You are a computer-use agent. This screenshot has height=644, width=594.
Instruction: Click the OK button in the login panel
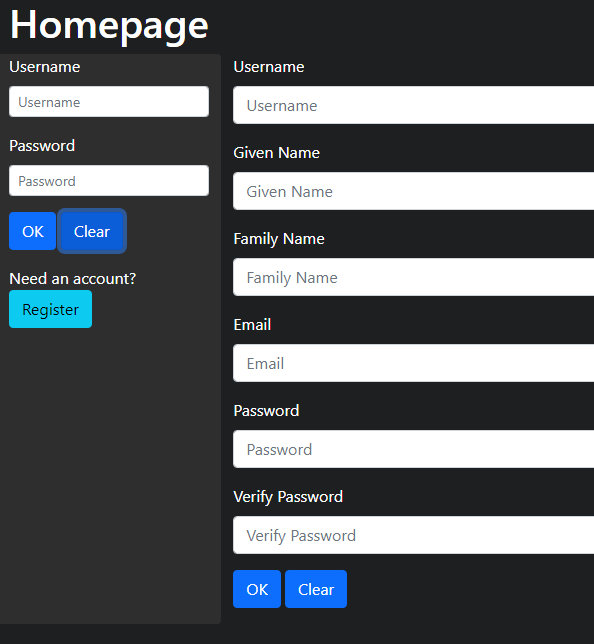coord(32,231)
